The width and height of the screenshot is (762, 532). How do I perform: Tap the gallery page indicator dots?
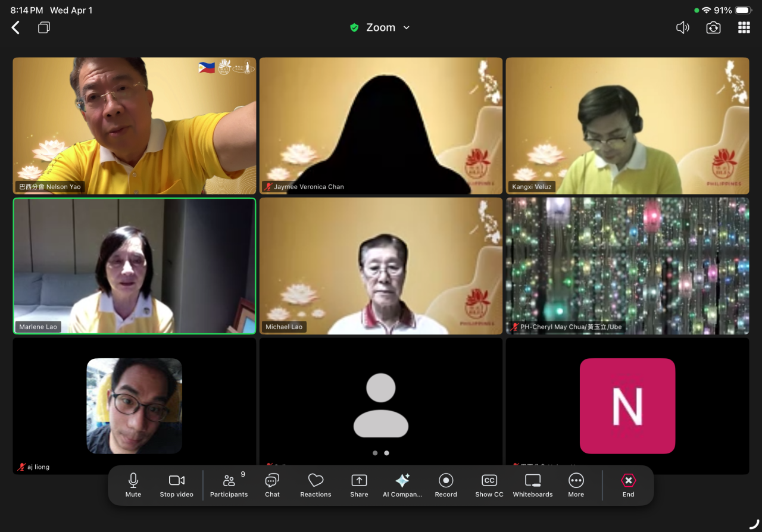pyautogui.click(x=381, y=453)
